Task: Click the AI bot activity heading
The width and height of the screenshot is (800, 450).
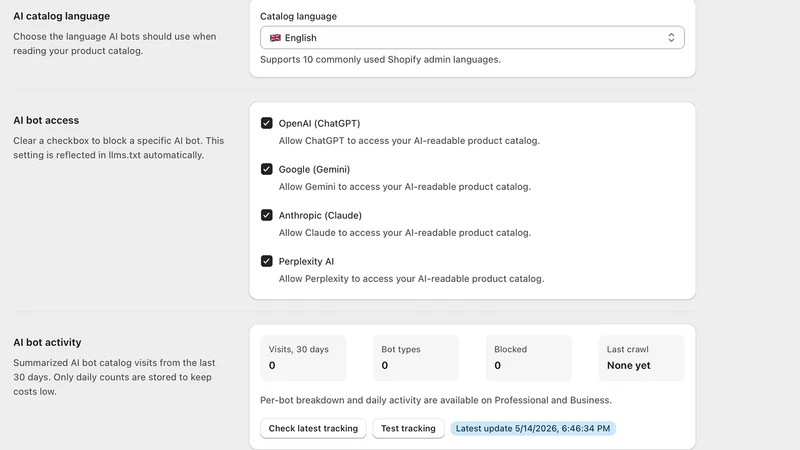Action: tap(47, 342)
